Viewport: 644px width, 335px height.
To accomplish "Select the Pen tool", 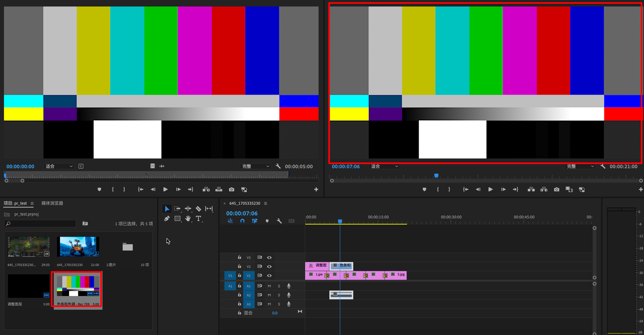I will click(167, 219).
